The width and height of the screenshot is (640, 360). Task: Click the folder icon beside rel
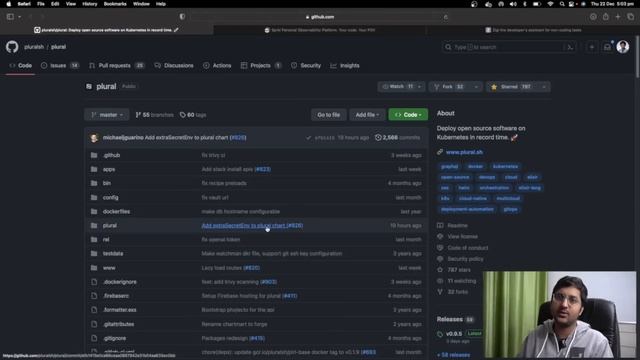coord(94,240)
